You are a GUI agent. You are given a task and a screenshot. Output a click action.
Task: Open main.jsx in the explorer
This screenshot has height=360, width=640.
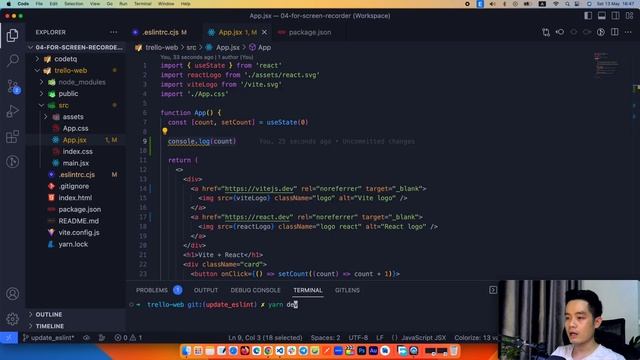click(76, 163)
